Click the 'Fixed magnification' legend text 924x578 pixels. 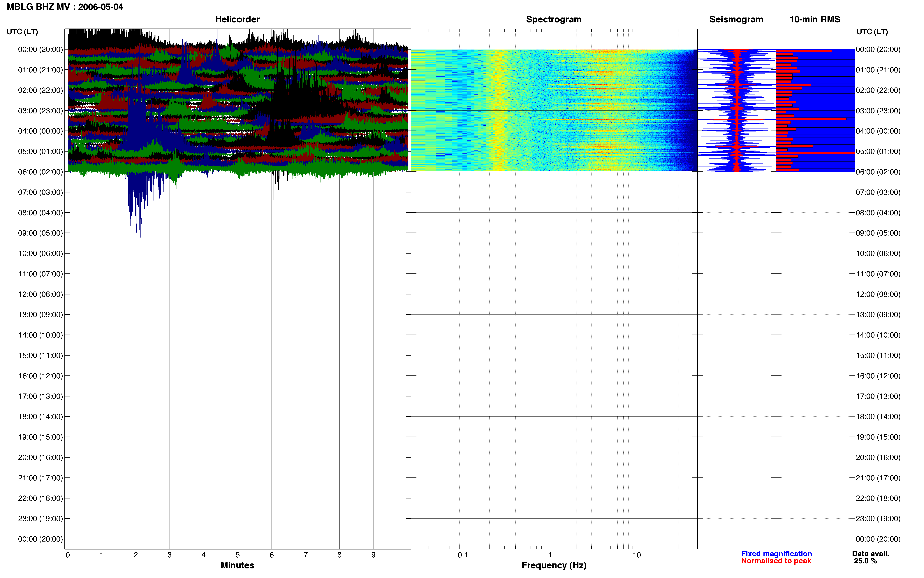pyautogui.click(x=776, y=554)
